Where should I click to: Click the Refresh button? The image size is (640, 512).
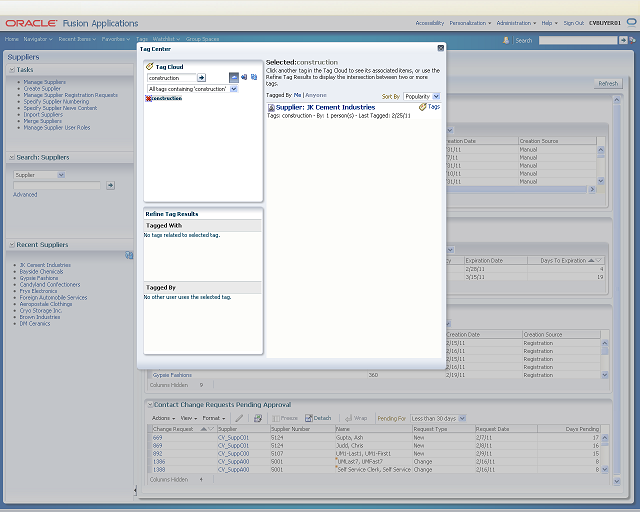coord(608,83)
